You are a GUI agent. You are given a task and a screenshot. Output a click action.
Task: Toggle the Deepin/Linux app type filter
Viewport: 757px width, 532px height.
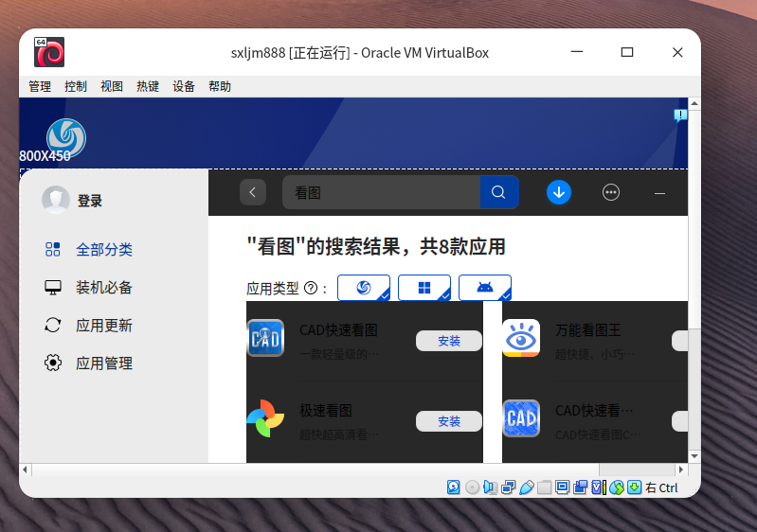(364, 288)
